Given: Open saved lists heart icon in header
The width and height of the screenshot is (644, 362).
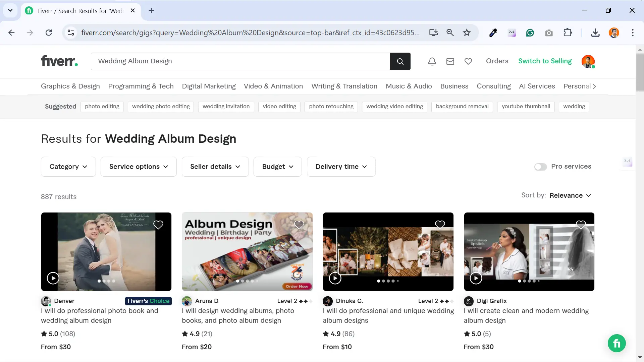Looking at the screenshot, I should pyautogui.click(x=468, y=61).
